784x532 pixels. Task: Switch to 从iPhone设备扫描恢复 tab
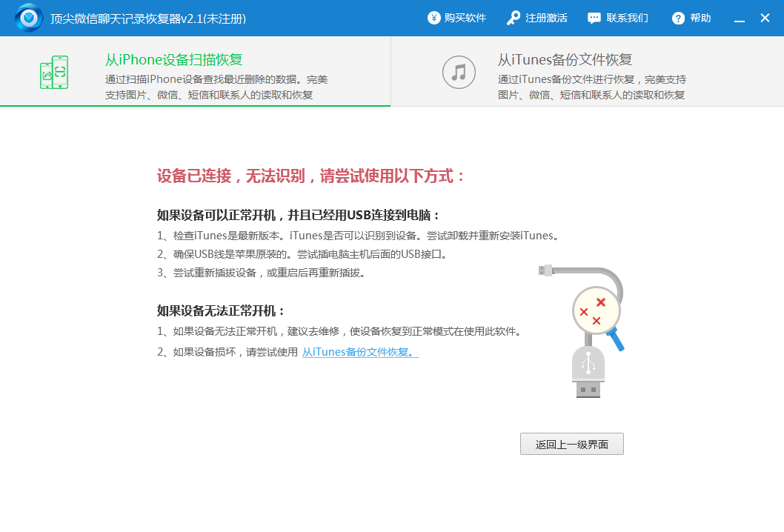(x=195, y=71)
